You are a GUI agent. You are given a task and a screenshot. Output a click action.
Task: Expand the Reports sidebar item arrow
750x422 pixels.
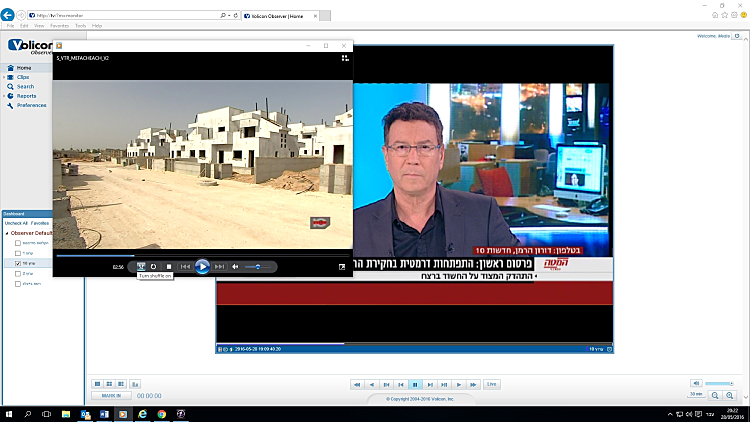pos(4,96)
